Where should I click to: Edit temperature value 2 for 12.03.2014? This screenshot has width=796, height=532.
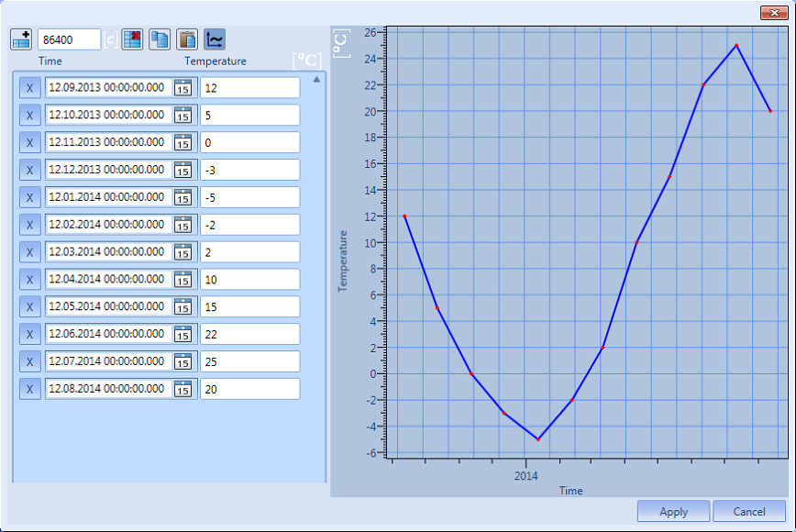pyautogui.click(x=249, y=252)
